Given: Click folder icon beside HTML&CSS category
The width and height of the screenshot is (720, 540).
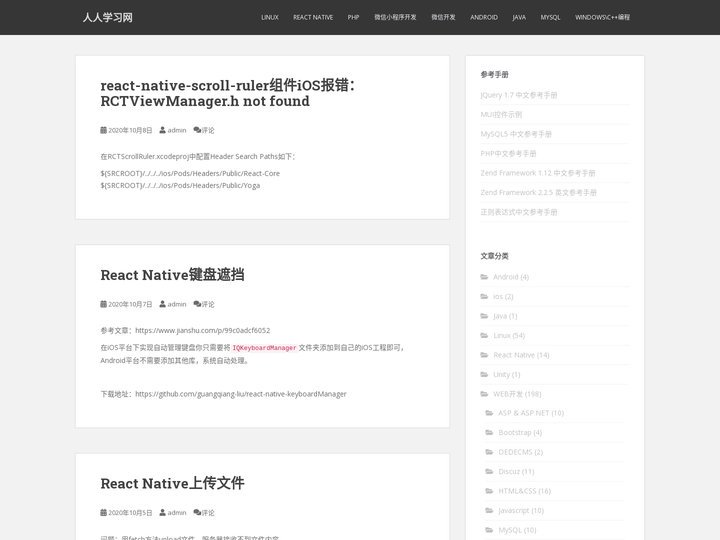Looking at the screenshot, I should pyautogui.click(x=489, y=491).
